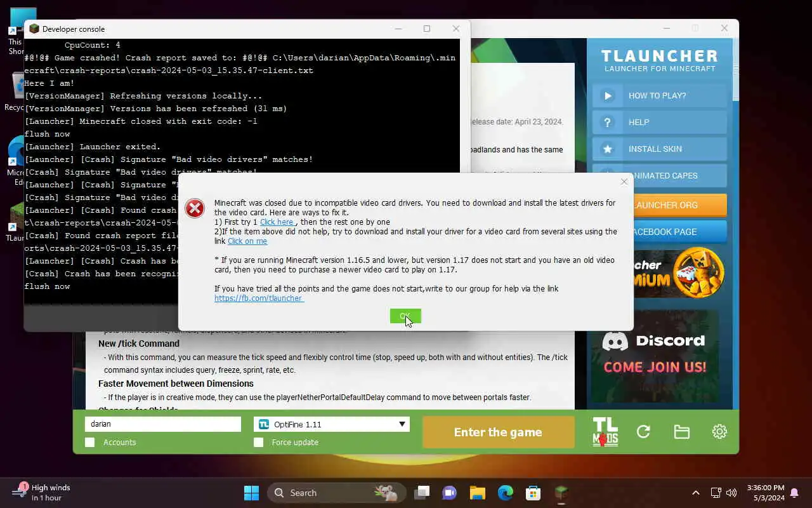Click the red error icon in the dialog
Viewport: 812px width, 508px height.
click(x=195, y=208)
